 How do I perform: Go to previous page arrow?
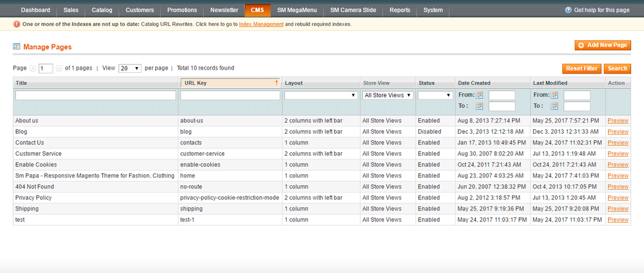[x=33, y=68]
